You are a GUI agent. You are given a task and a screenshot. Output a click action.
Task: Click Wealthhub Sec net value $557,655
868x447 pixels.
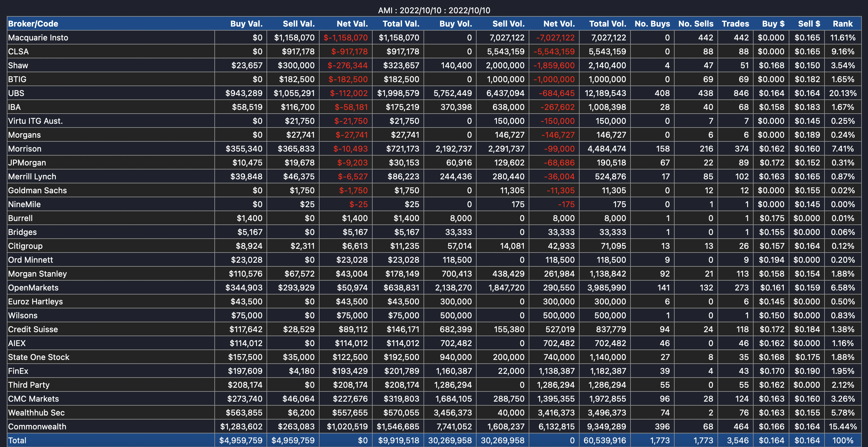[350, 413]
